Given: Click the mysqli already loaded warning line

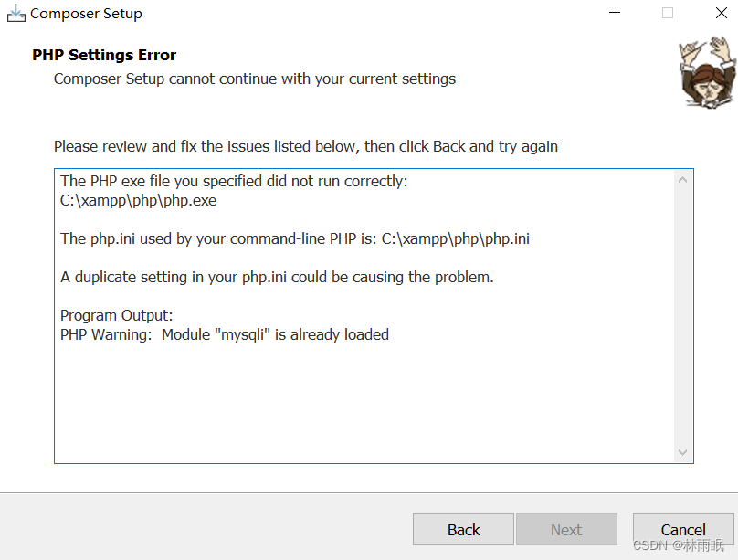Looking at the screenshot, I should tap(224, 334).
